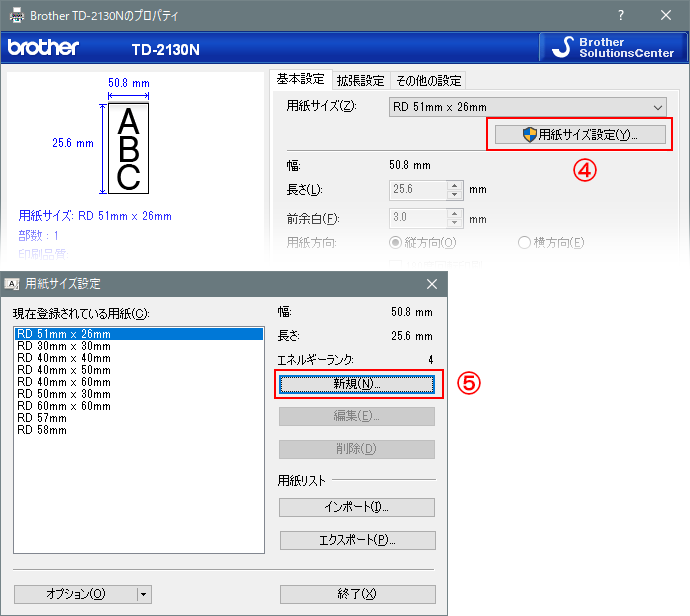Screen dimensions: 690x616
Task: Increase the 前余白 margin with up arrow
Action: click(x=455, y=213)
